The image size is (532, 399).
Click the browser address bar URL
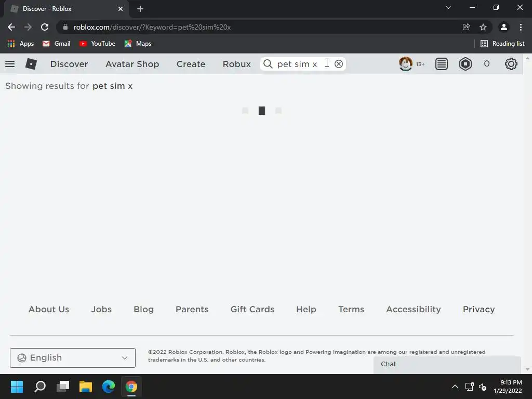pos(152,27)
